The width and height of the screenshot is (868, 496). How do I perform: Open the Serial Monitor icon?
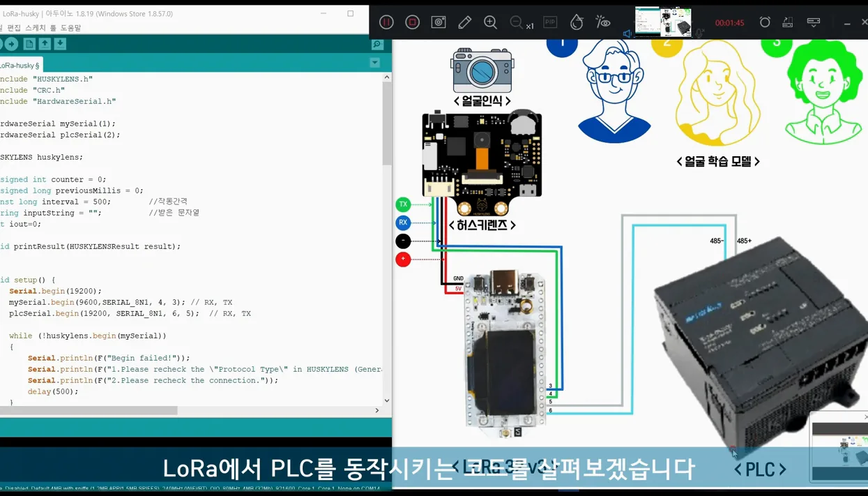377,44
